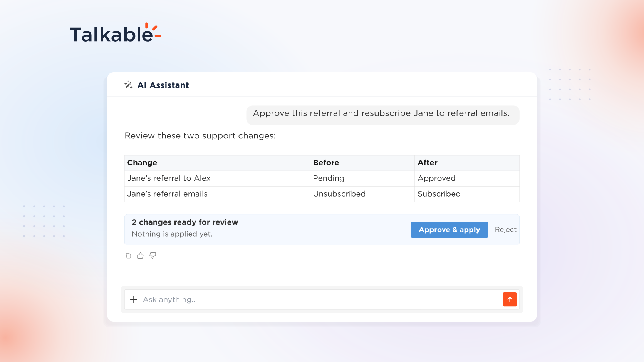Screen dimensions: 644x362
Task: Click the After column header
Action: click(x=467, y=163)
